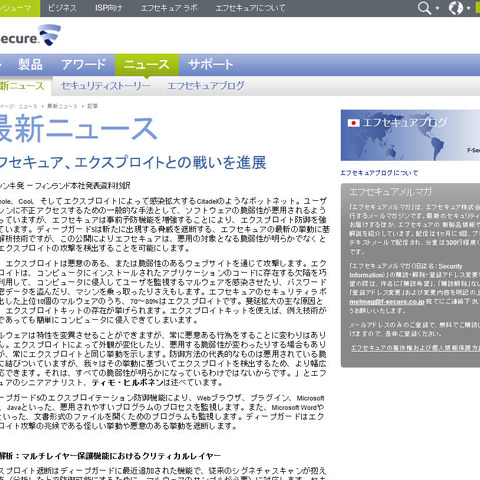Open the エフセキュアブログ world map banner
This screenshot has width=480, height=480.
[410, 135]
